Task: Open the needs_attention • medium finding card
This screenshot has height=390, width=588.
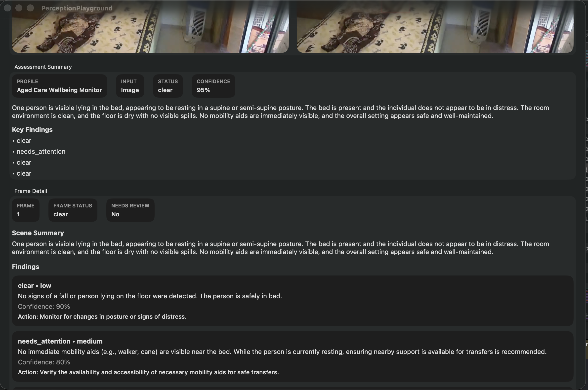Action: tap(293, 356)
